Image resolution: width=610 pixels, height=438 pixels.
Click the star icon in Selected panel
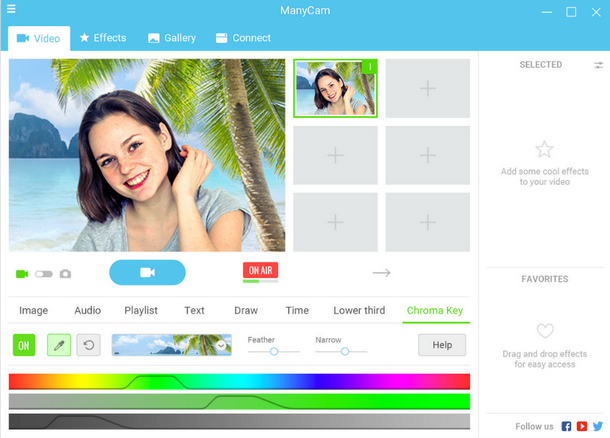click(544, 149)
